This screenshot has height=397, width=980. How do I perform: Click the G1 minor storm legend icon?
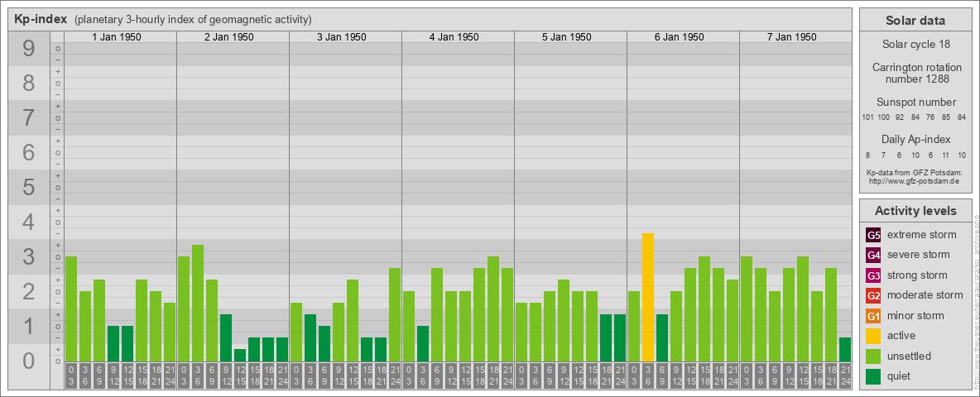[x=873, y=316]
